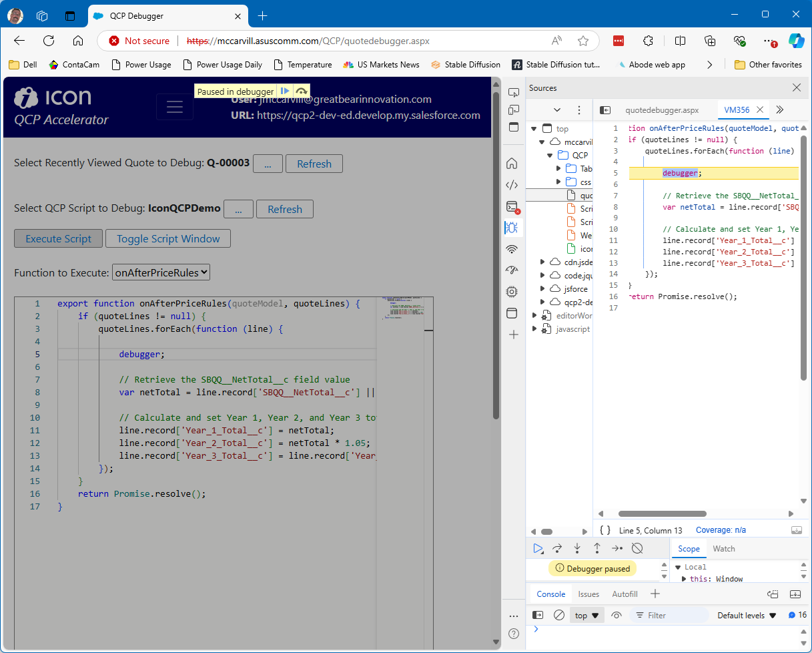Clear console icon
This screenshot has height=653, width=812.
(559, 615)
